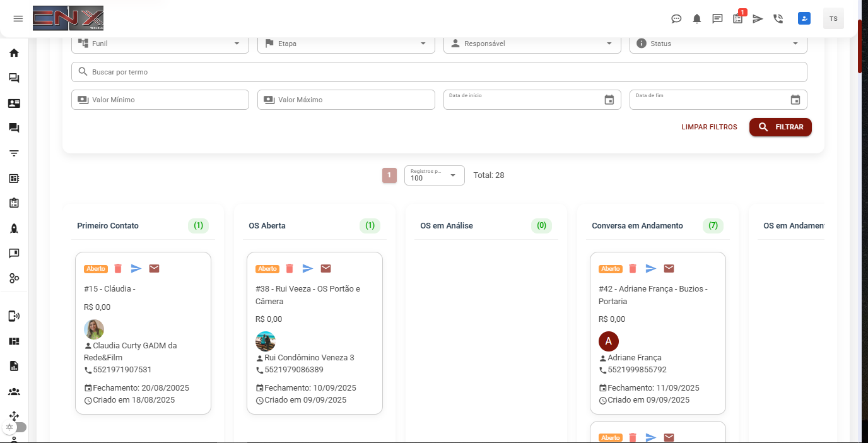
Task: Open the rocket icon in sidebar
Action: point(14,228)
